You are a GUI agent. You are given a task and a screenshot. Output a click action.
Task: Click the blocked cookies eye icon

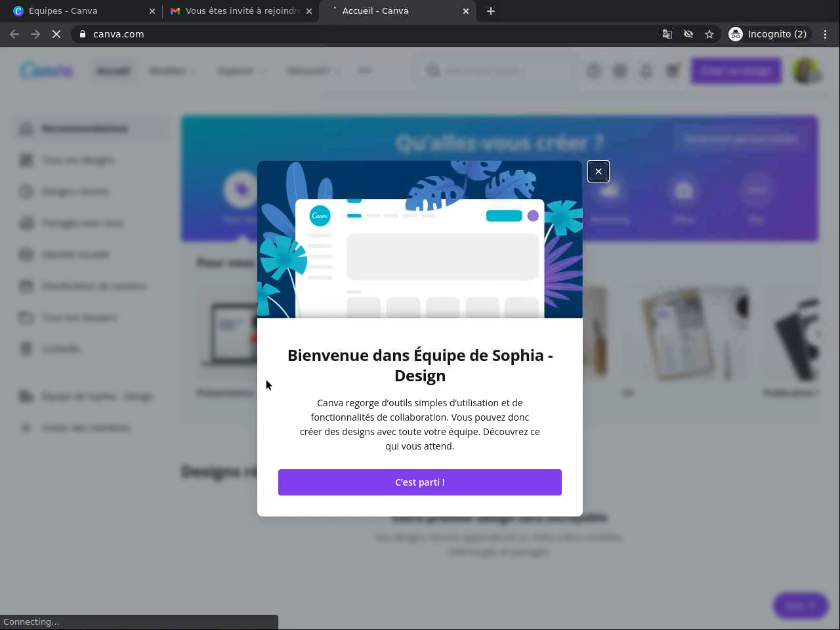point(688,34)
